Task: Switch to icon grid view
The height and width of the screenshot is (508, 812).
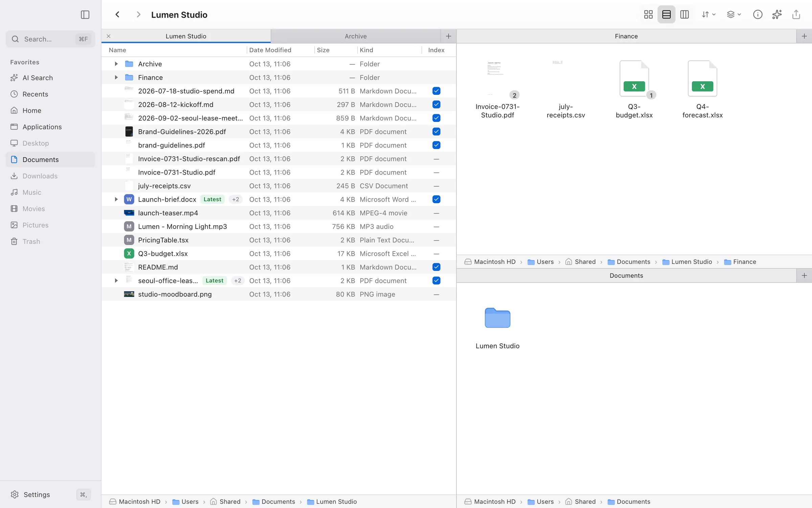Action: click(x=648, y=15)
